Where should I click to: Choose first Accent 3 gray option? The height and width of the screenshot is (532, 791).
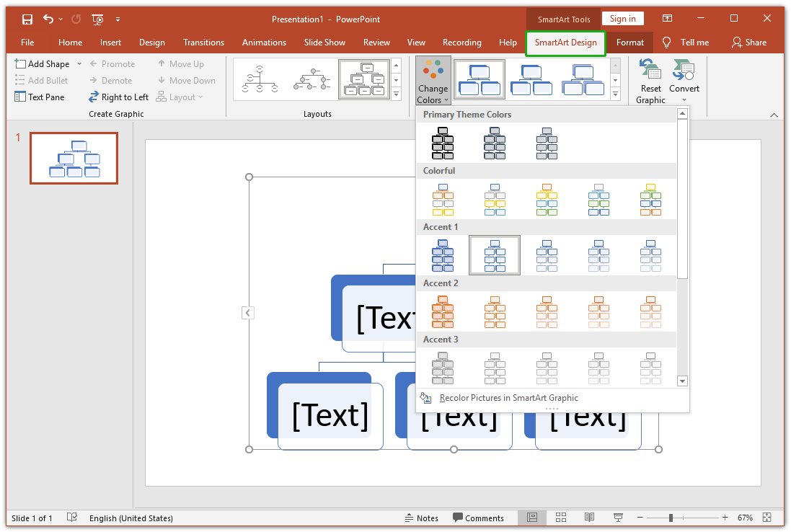(443, 368)
